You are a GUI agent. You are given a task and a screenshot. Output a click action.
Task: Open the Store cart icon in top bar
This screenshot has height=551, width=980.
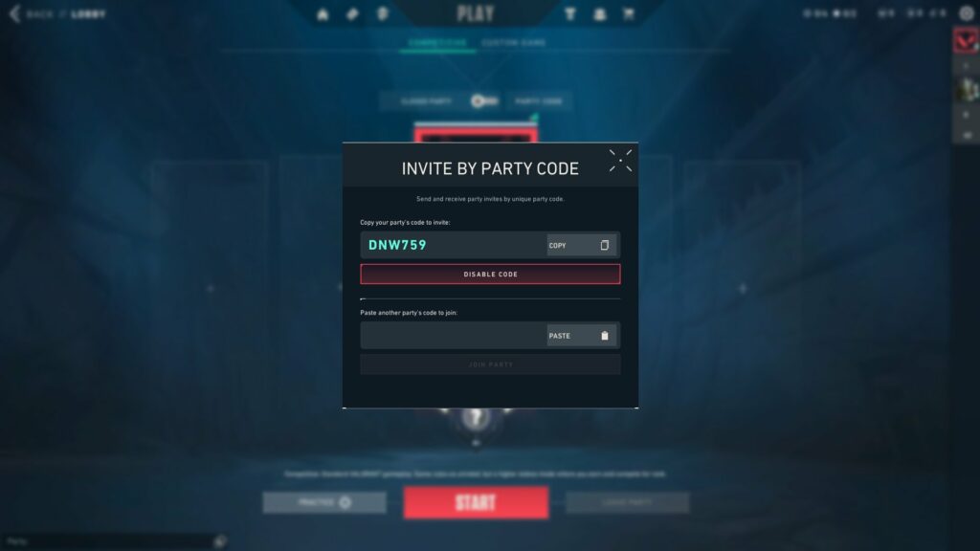[x=629, y=13]
